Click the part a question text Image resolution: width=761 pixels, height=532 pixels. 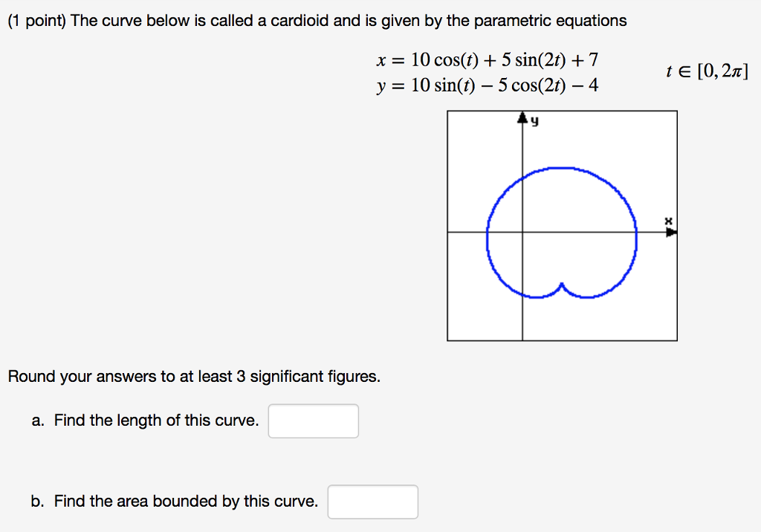coord(145,421)
